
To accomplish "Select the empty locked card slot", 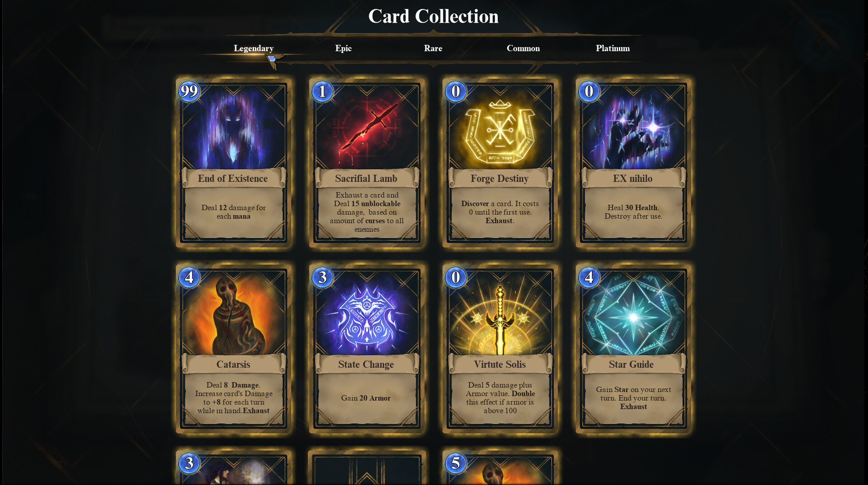I will click(367, 467).
